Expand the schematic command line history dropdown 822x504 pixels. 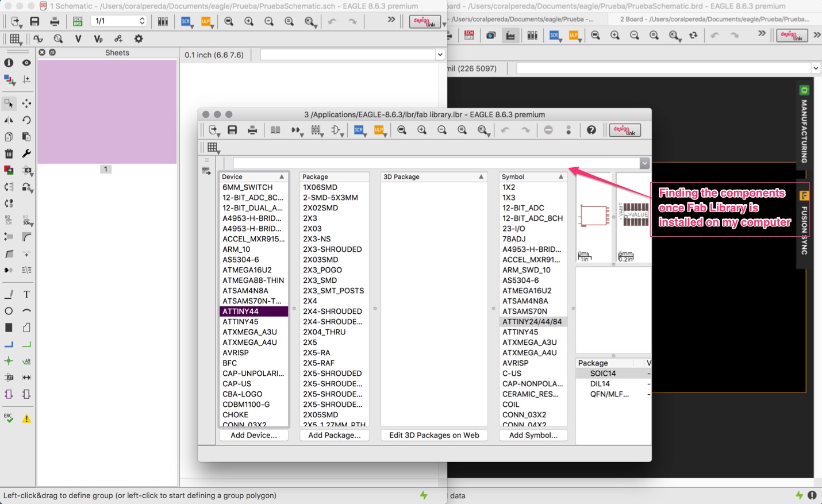click(x=440, y=55)
